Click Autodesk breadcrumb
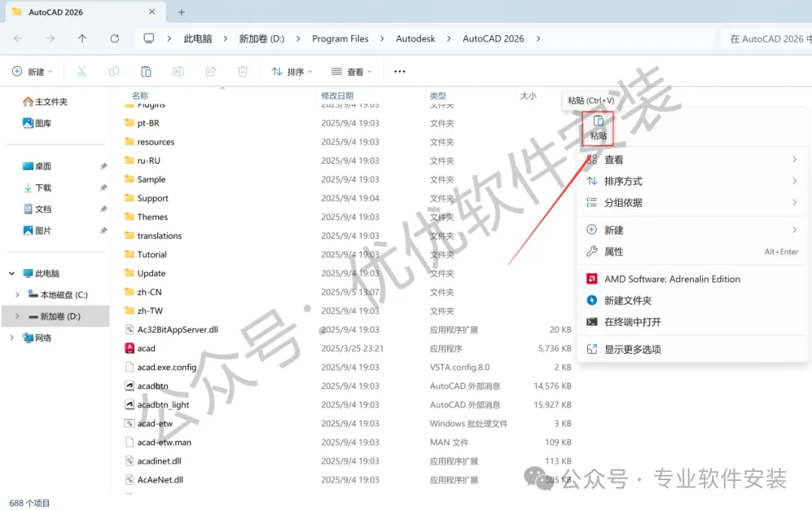812x511 pixels. click(x=415, y=38)
